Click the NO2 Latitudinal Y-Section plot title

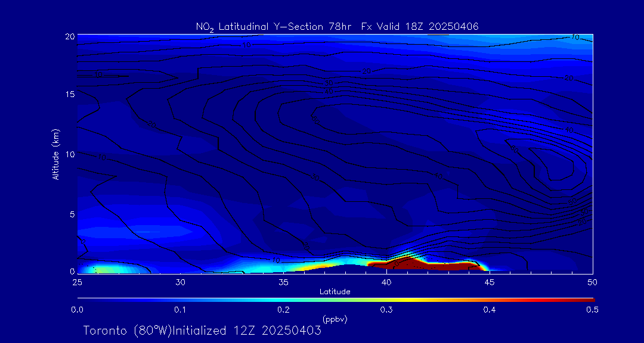337,27
